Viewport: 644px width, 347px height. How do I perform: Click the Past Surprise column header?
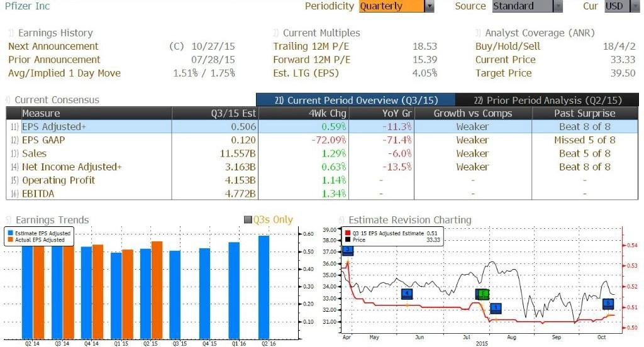[584, 113]
